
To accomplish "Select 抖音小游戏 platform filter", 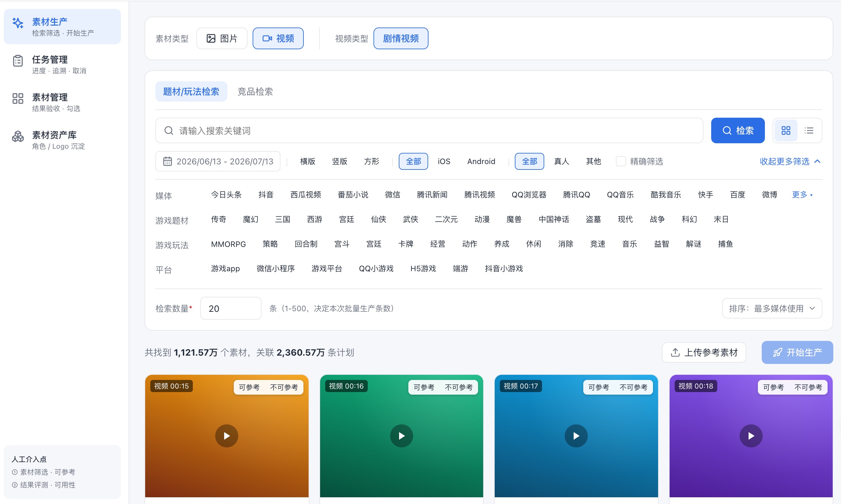I will click(504, 269).
